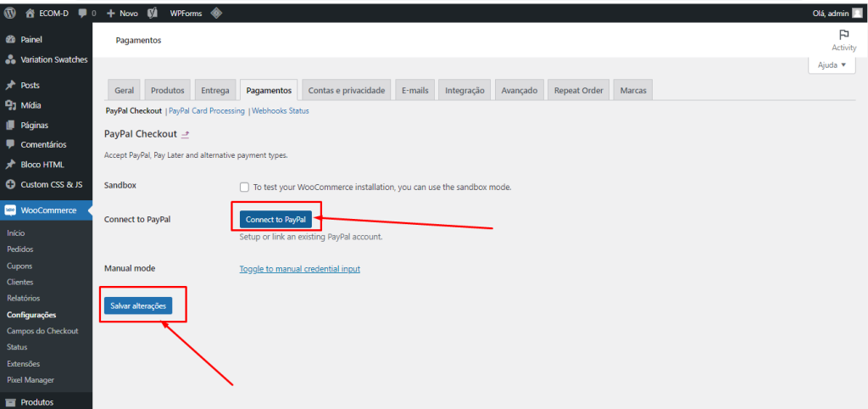Click Toggle to manual credential input link
Viewport: 868px width, 409px height.
pos(299,269)
